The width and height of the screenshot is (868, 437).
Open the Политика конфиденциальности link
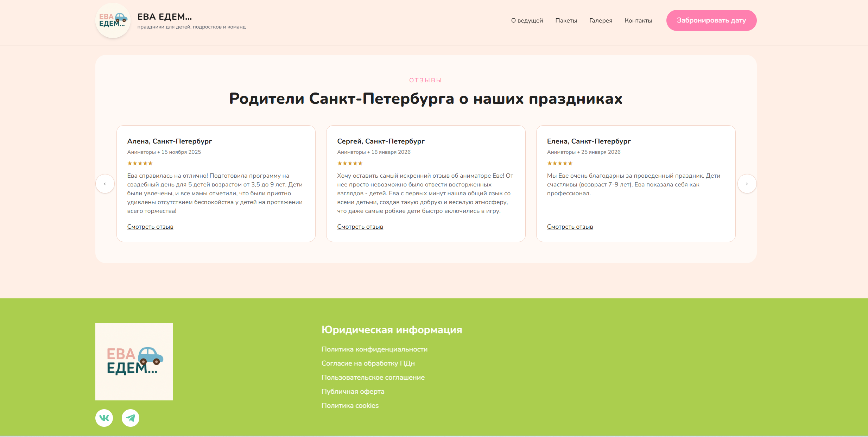click(x=374, y=349)
